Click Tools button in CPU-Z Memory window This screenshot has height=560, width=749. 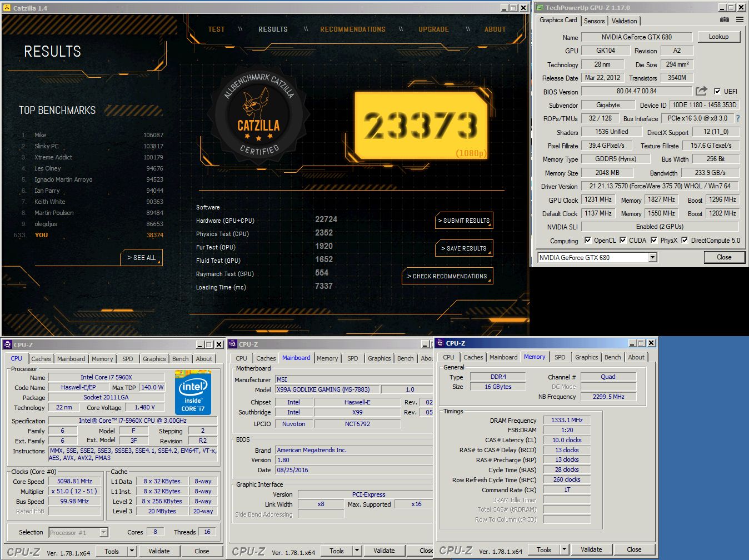544,549
